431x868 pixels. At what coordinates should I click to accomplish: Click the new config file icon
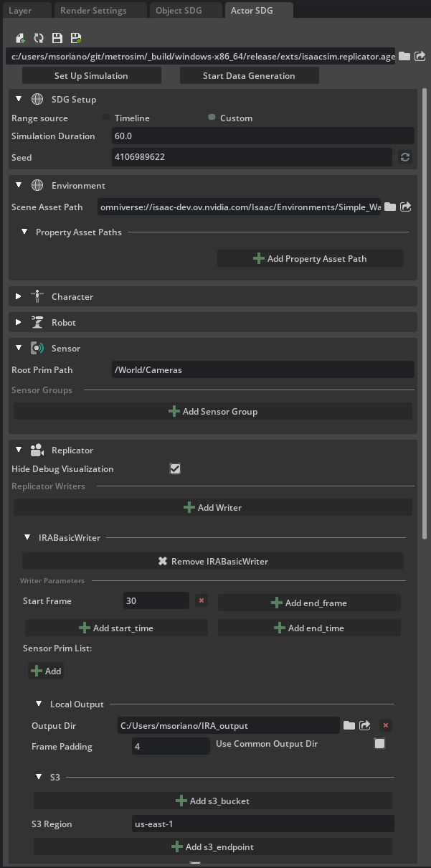click(20, 38)
